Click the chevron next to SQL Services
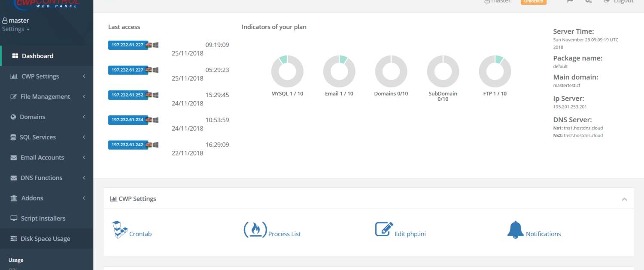Image resolution: width=644 pixels, height=270 pixels. pyautogui.click(x=84, y=137)
